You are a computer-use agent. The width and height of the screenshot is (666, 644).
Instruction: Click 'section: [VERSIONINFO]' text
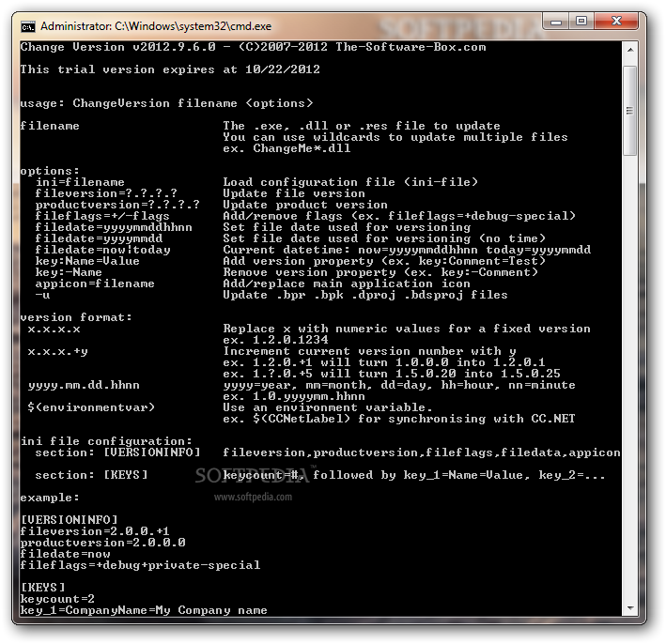click(117, 452)
